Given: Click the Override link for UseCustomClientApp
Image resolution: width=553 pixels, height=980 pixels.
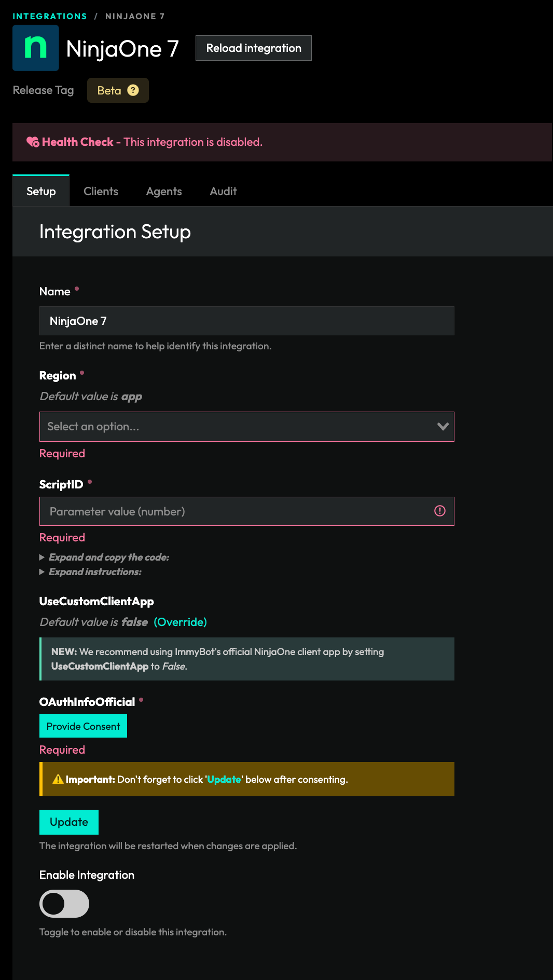Looking at the screenshot, I should [x=180, y=622].
